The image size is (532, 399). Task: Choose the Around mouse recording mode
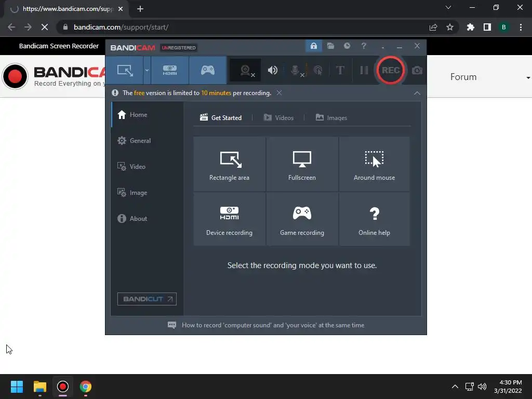tap(374, 164)
